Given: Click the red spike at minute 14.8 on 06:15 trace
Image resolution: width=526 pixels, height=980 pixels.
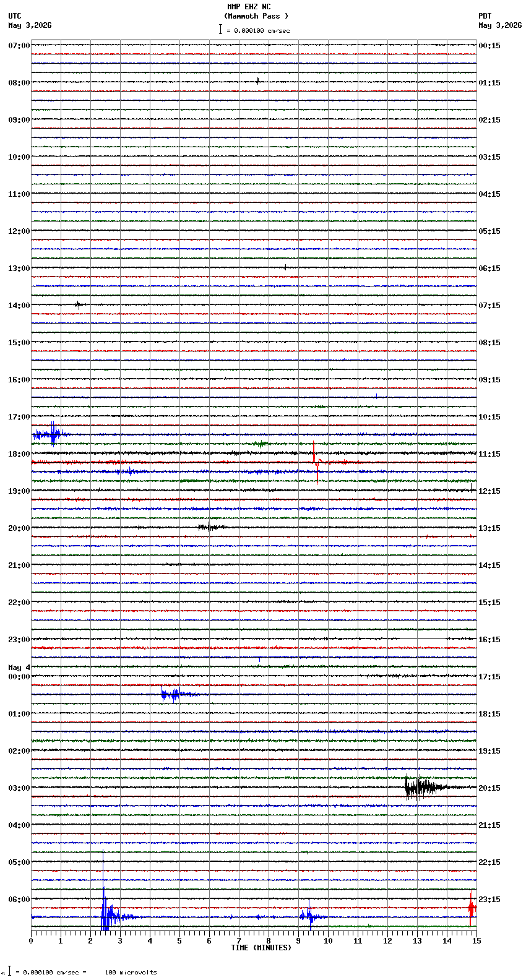Looking at the screenshot, I should pyautogui.click(x=472, y=908).
